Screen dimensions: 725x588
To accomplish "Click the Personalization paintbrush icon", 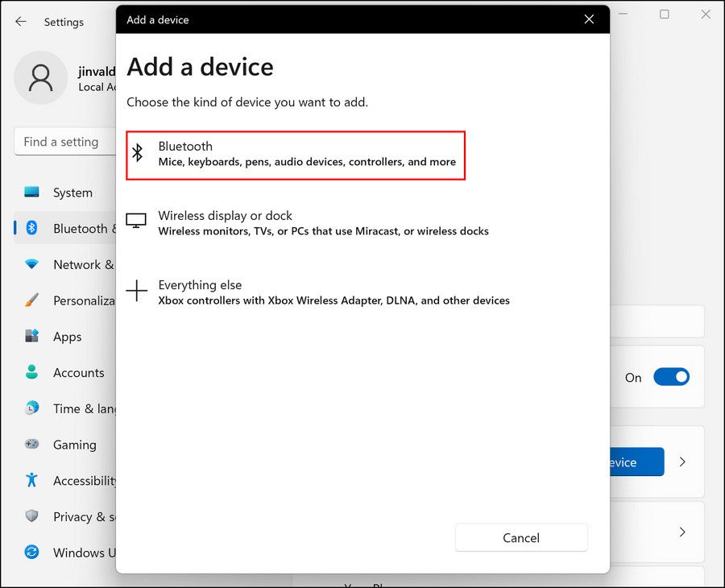I will click(32, 300).
